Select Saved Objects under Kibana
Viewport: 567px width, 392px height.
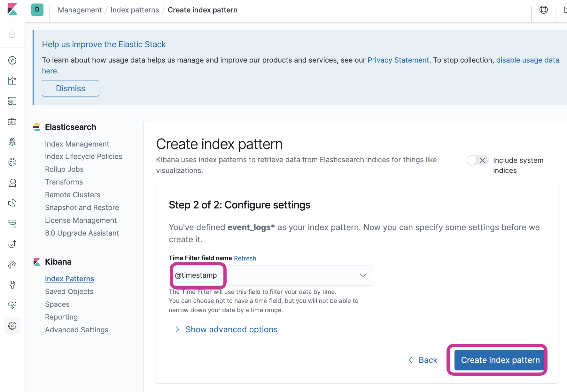(x=69, y=291)
